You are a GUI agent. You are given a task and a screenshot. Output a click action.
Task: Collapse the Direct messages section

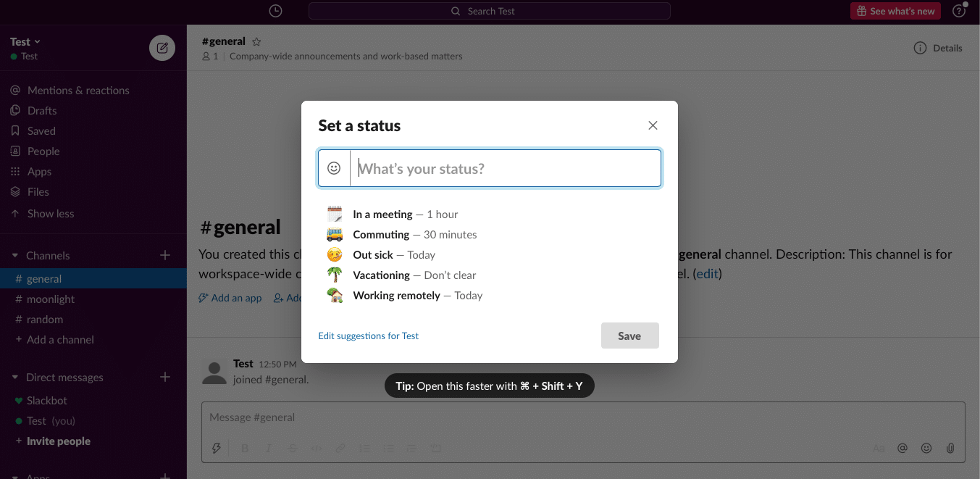[x=14, y=378]
